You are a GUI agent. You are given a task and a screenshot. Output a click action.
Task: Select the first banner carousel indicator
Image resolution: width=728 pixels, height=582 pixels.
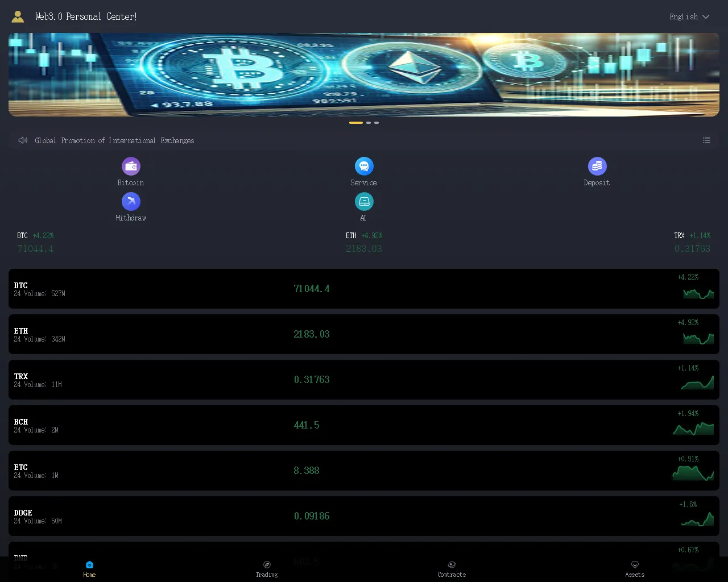(356, 123)
